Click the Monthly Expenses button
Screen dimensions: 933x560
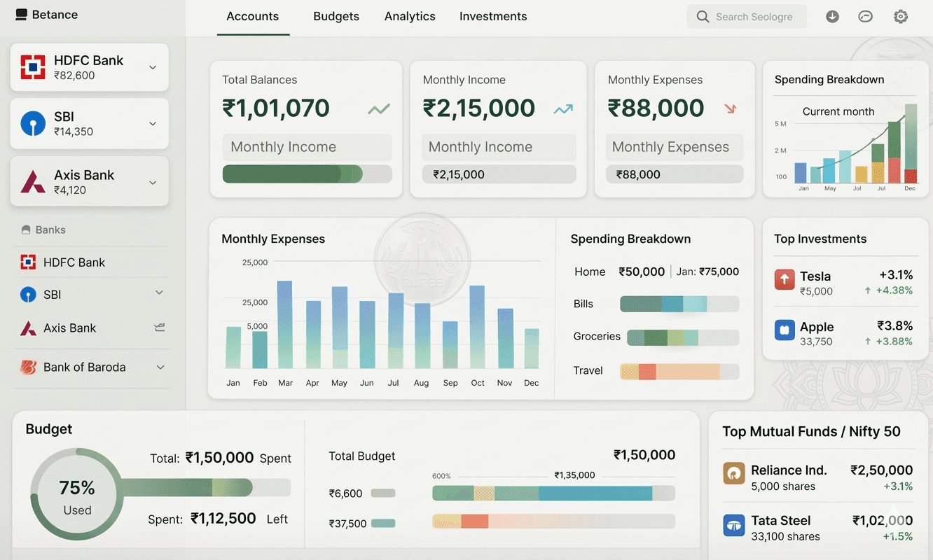674,147
